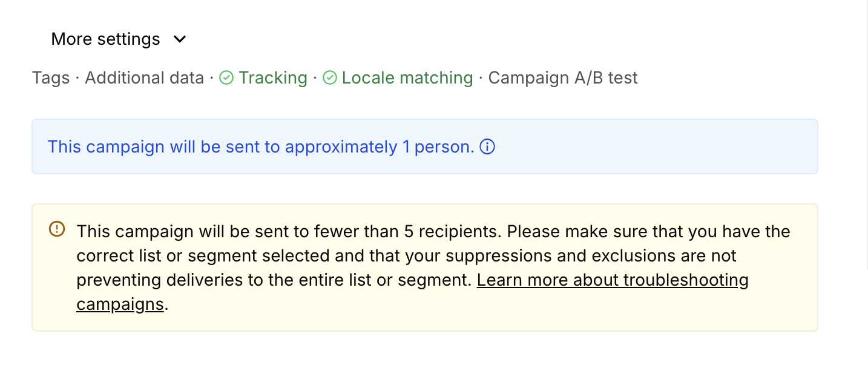Click the word 'campaigns' ending the underlined link
The height and width of the screenshot is (368, 868).
coord(120,304)
